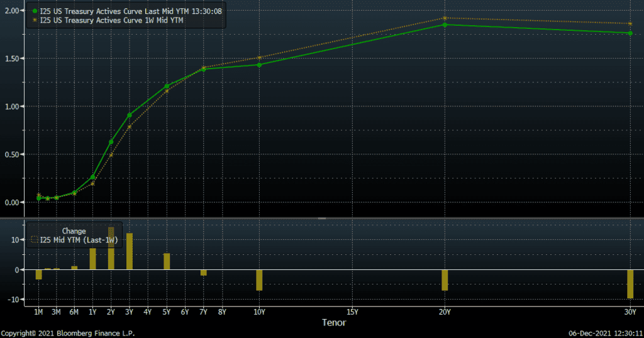Click the 1.50 yield axis value

click(12, 59)
